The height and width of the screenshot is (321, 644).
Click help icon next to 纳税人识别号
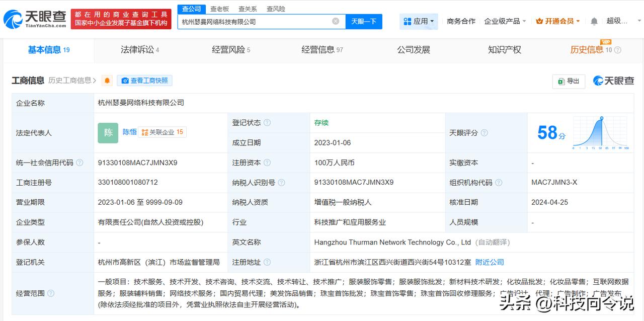[281, 183]
